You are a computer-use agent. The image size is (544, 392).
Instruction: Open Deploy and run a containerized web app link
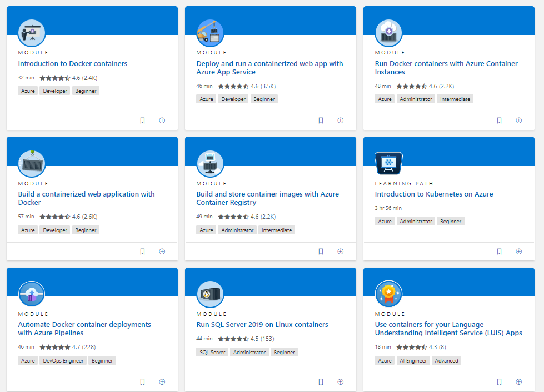[269, 68]
